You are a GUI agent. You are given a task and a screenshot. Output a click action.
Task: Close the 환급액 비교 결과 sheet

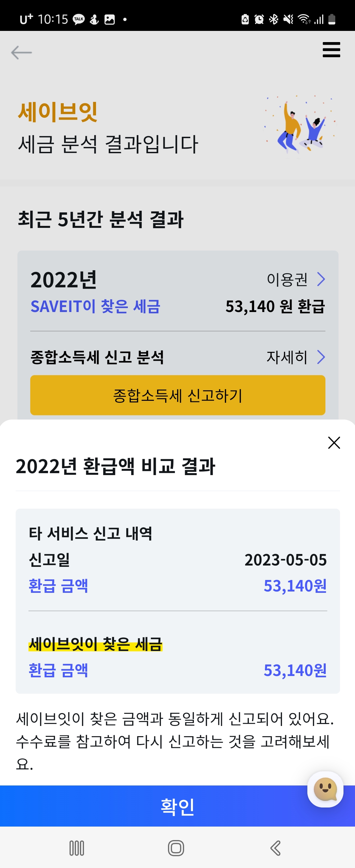point(334,443)
